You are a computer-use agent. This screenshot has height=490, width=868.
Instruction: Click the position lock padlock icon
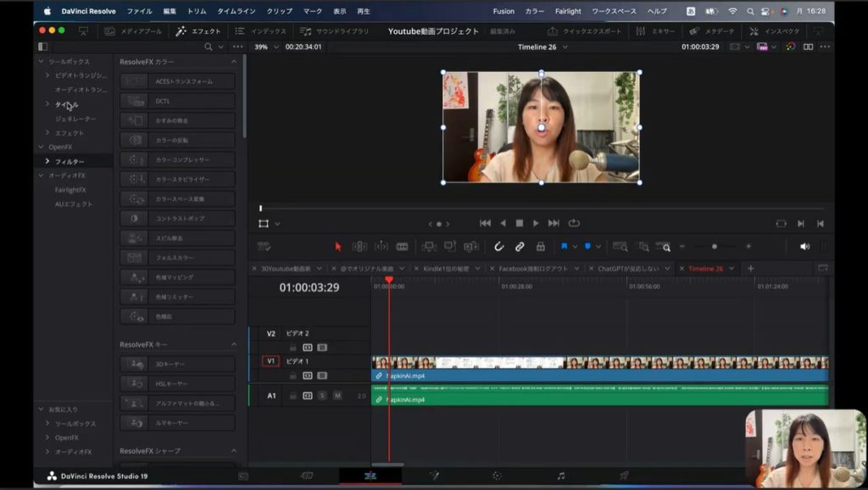coord(540,247)
